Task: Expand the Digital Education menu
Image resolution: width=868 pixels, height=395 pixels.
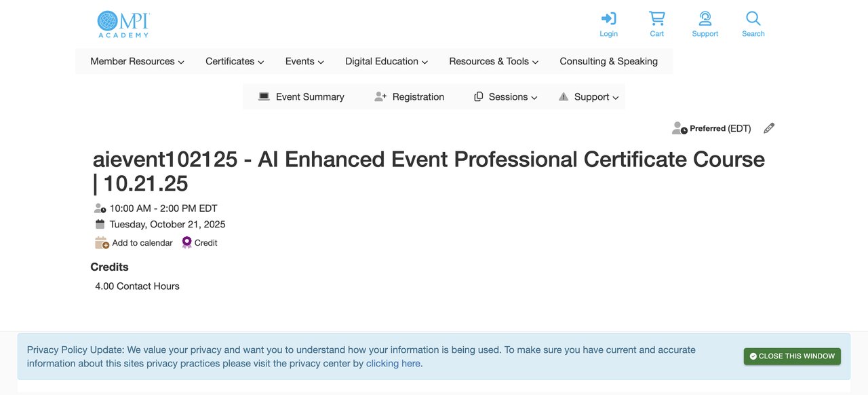Action: pyautogui.click(x=387, y=61)
